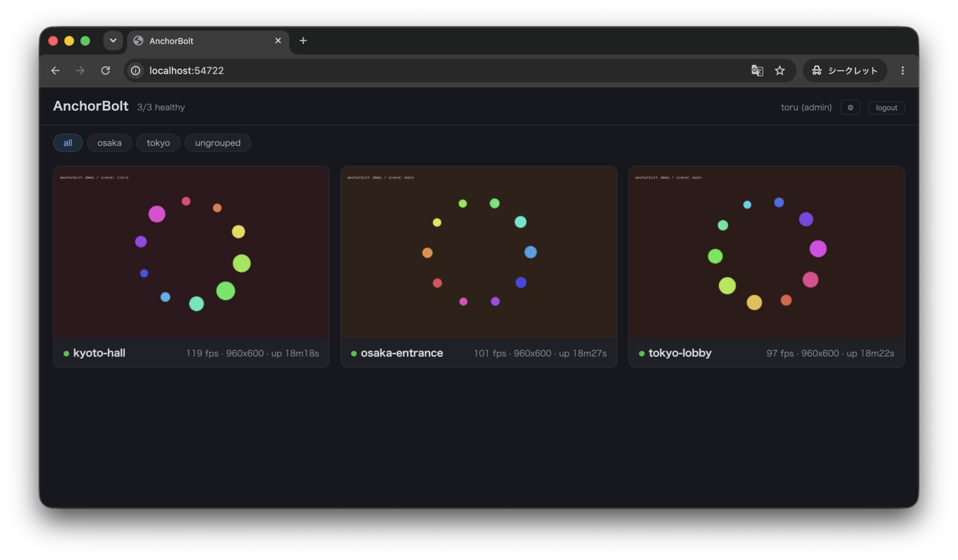Click the translate page icon
Image resolution: width=958 pixels, height=560 pixels.
click(x=757, y=71)
